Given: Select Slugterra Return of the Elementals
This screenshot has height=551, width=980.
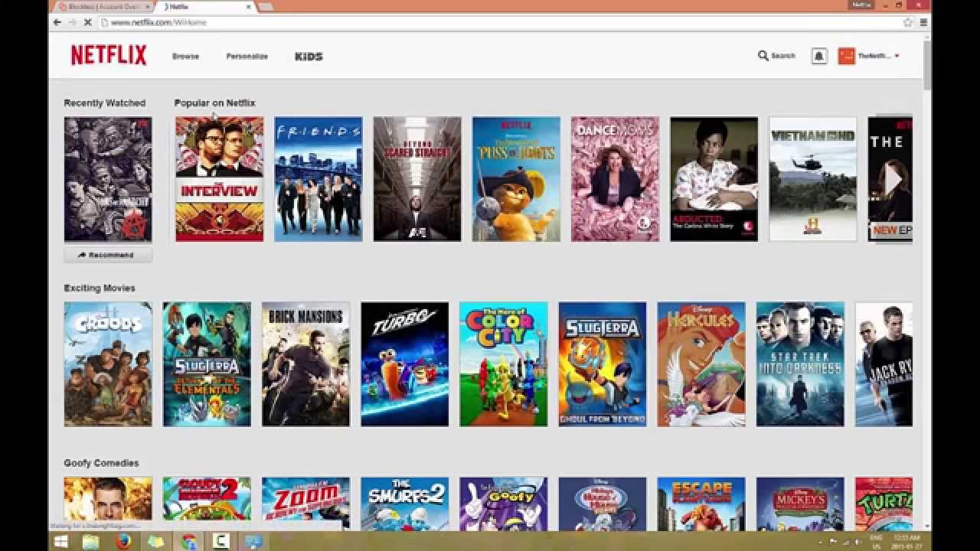Looking at the screenshot, I should (x=207, y=364).
